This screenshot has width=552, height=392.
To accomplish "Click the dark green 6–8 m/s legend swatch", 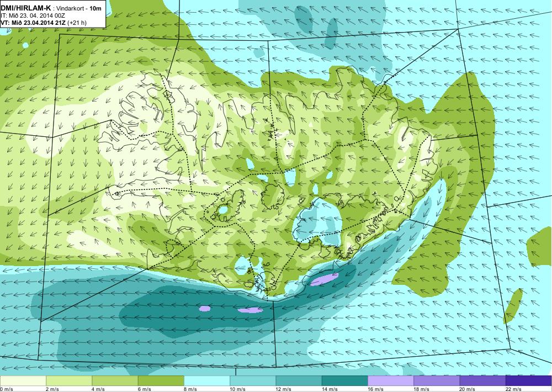I will (161, 381).
